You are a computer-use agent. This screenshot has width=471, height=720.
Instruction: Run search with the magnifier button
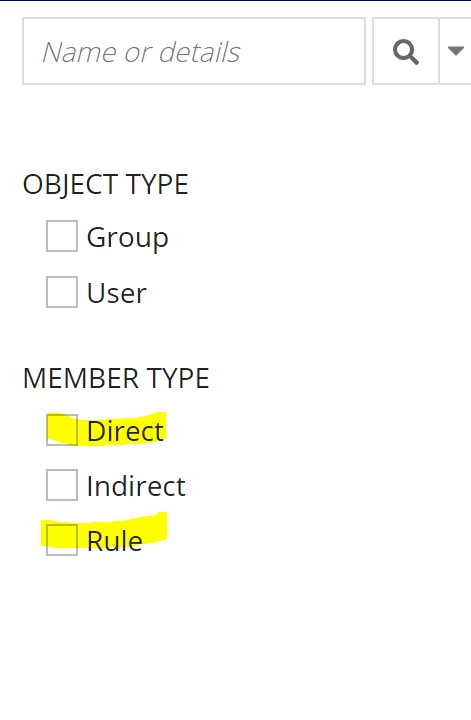click(406, 51)
